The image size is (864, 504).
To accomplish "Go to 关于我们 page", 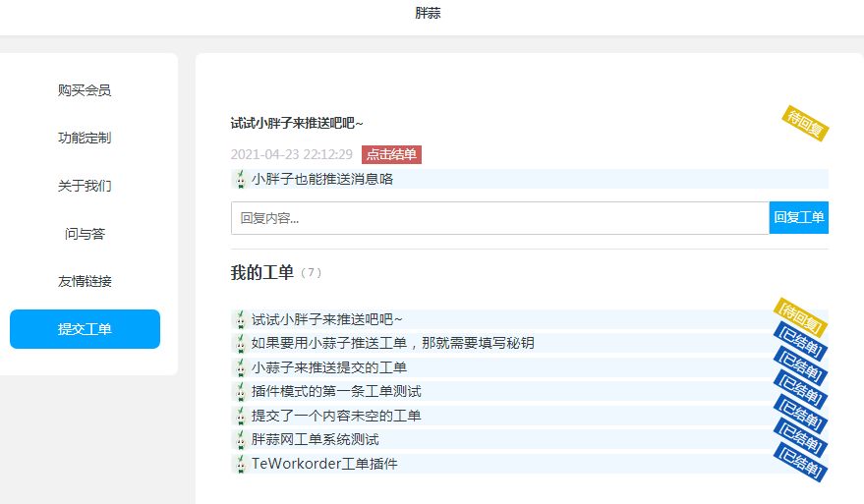I will pos(85,186).
